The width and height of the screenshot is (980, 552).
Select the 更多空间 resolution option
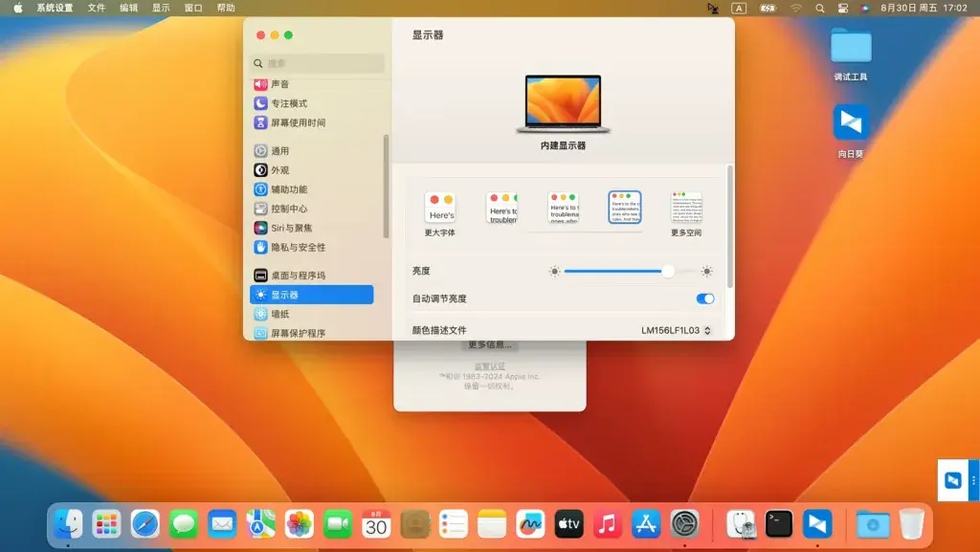coord(686,213)
